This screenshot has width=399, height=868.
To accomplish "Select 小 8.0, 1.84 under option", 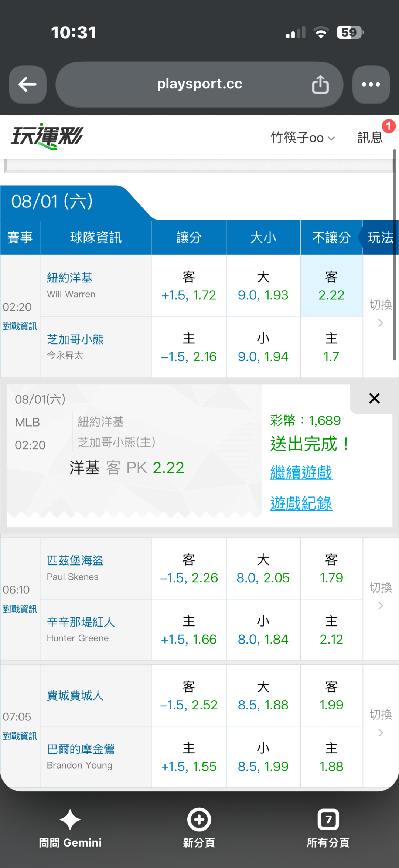I will click(x=263, y=630).
